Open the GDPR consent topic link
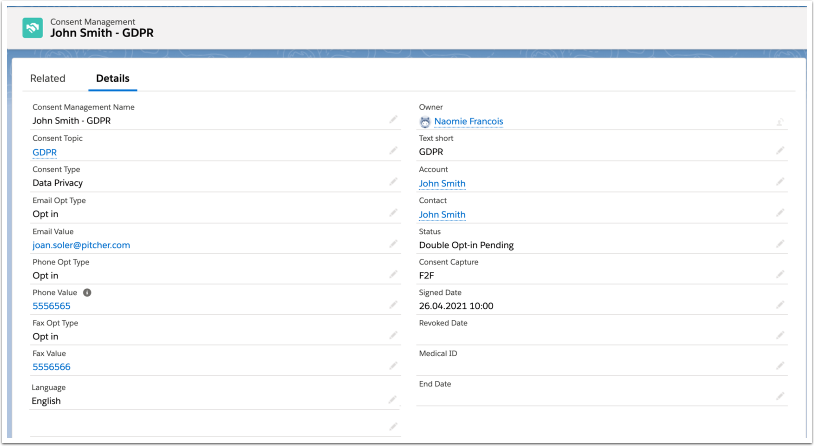Screen dimensions: 814x446 [x=44, y=152]
